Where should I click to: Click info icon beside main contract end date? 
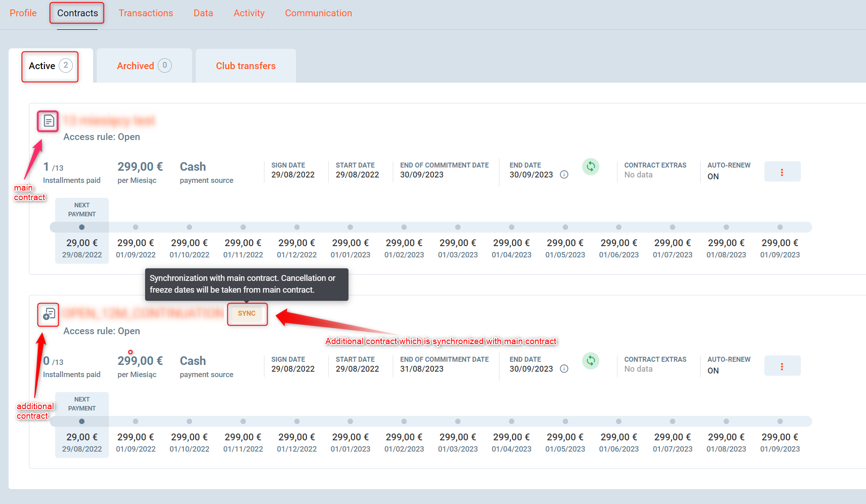(564, 175)
